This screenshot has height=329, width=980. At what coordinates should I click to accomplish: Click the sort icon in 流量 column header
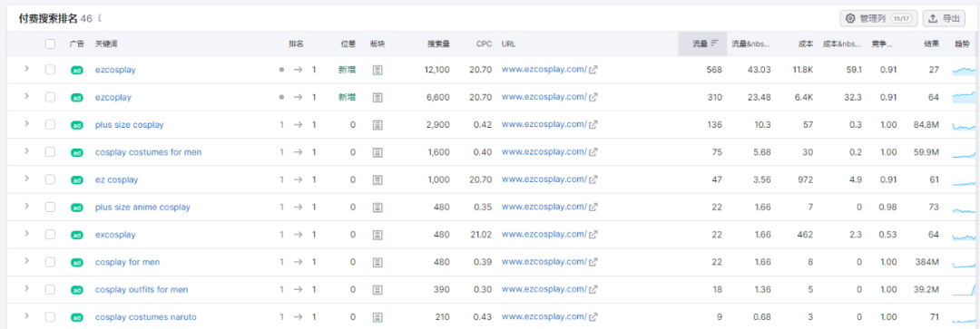715,44
